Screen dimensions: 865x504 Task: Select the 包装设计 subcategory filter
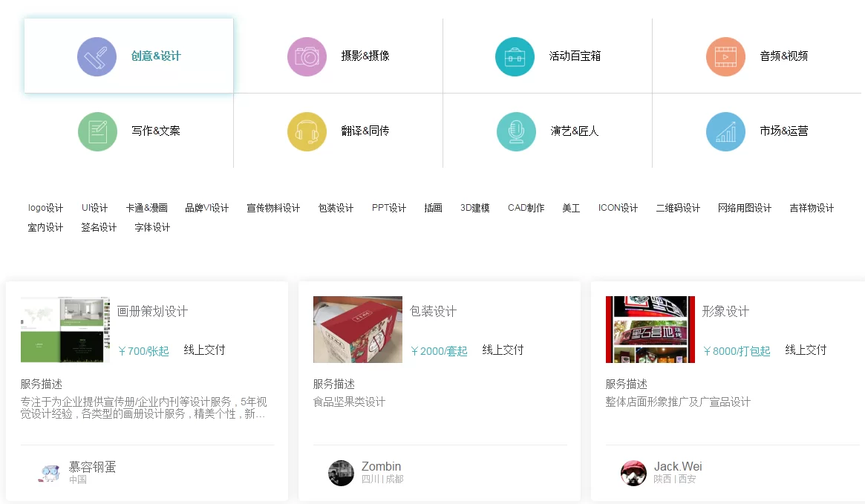point(336,208)
